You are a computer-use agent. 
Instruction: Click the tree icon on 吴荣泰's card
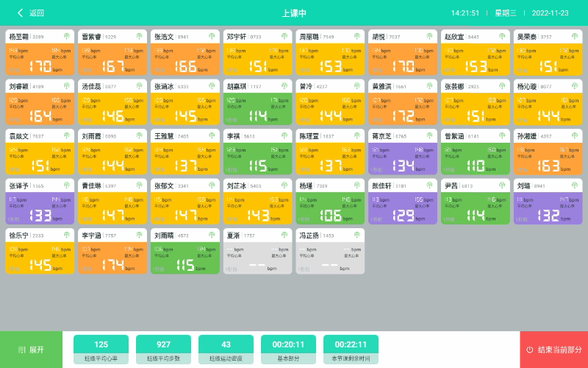pos(573,36)
